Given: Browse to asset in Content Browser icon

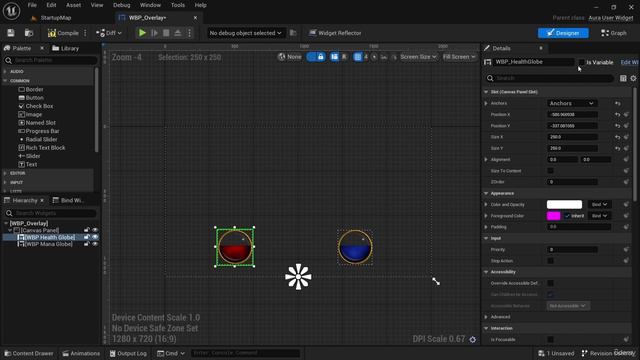Looking at the screenshot, I should pos(29,33).
